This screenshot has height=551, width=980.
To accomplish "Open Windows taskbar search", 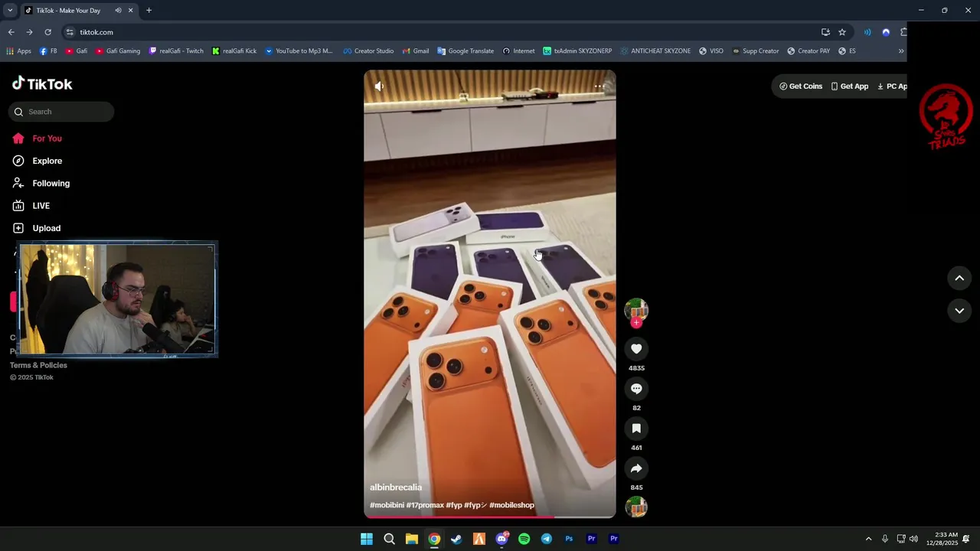I will [x=389, y=539].
